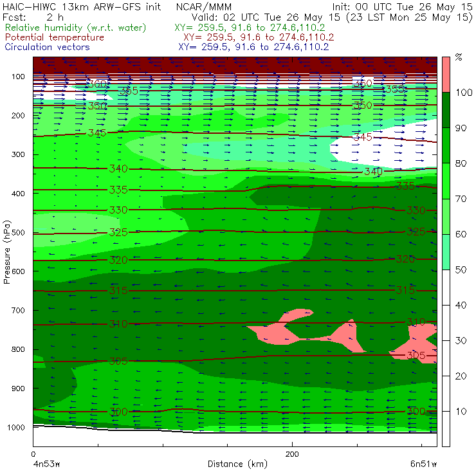Click the '4n53w' start location label

(46, 464)
